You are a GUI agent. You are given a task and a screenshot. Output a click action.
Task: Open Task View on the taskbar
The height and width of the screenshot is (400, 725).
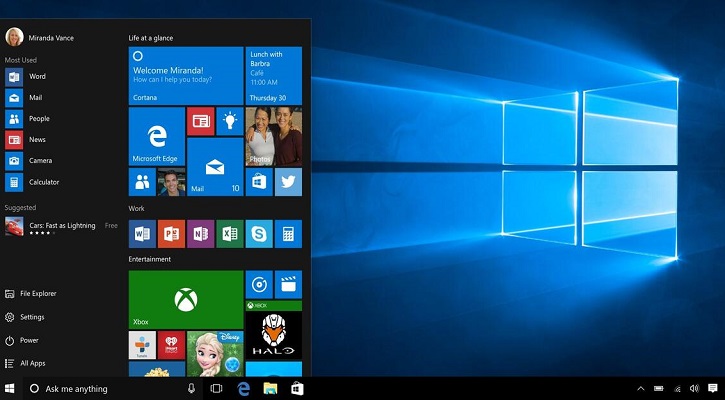[216, 388]
